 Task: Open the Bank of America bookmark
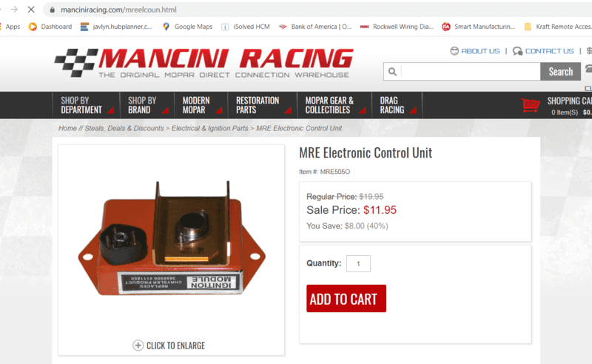[315, 27]
